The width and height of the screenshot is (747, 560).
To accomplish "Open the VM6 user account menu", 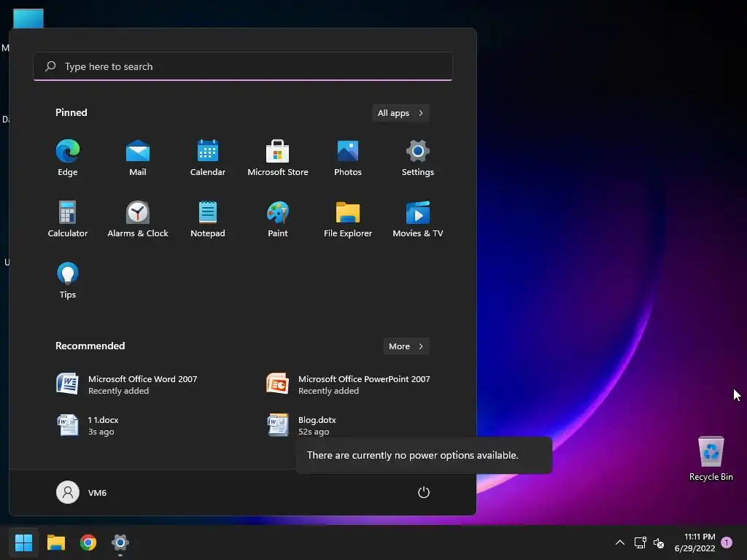I will click(82, 492).
